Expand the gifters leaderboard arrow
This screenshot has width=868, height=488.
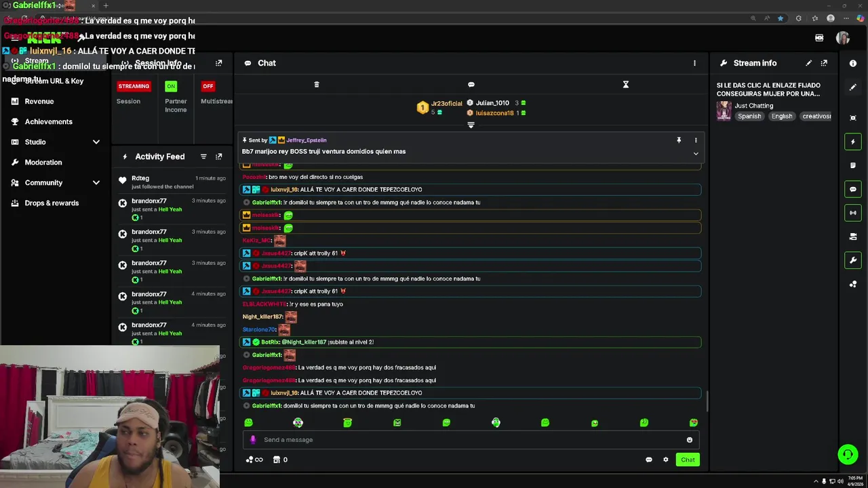click(471, 125)
